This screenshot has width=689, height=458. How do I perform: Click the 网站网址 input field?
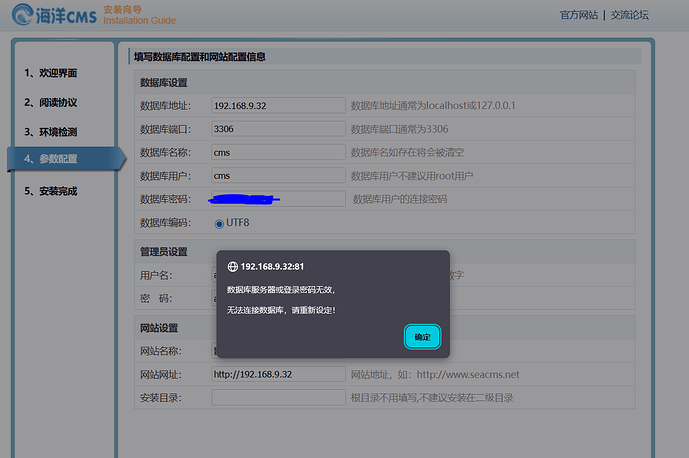click(x=278, y=374)
